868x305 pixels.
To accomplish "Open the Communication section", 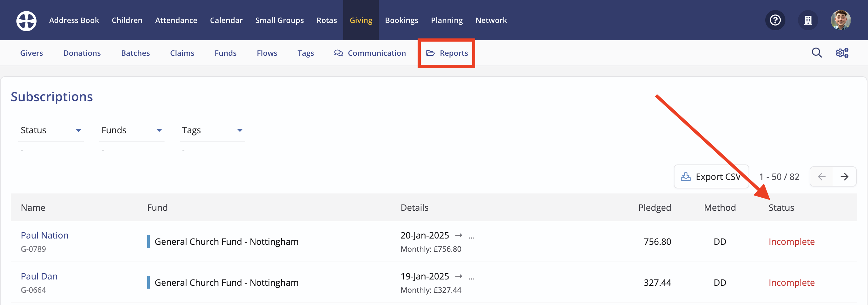I will [x=370, y=53].
